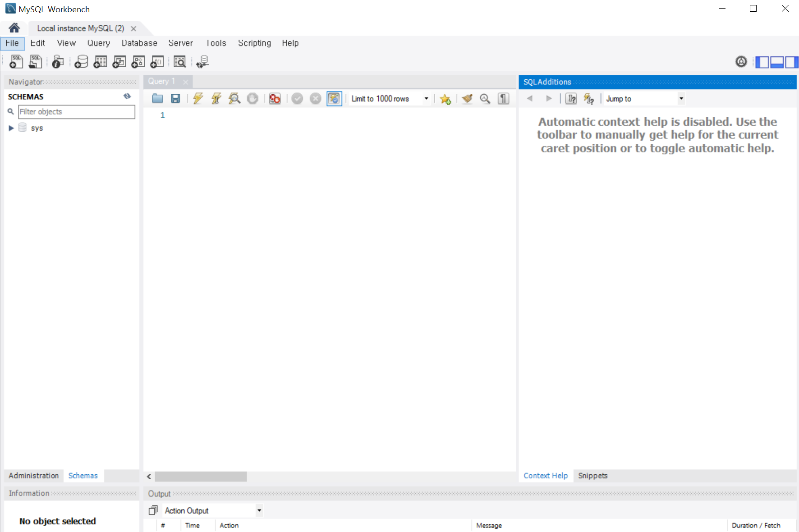Execute the query with lightning bolt

(198, 98)
